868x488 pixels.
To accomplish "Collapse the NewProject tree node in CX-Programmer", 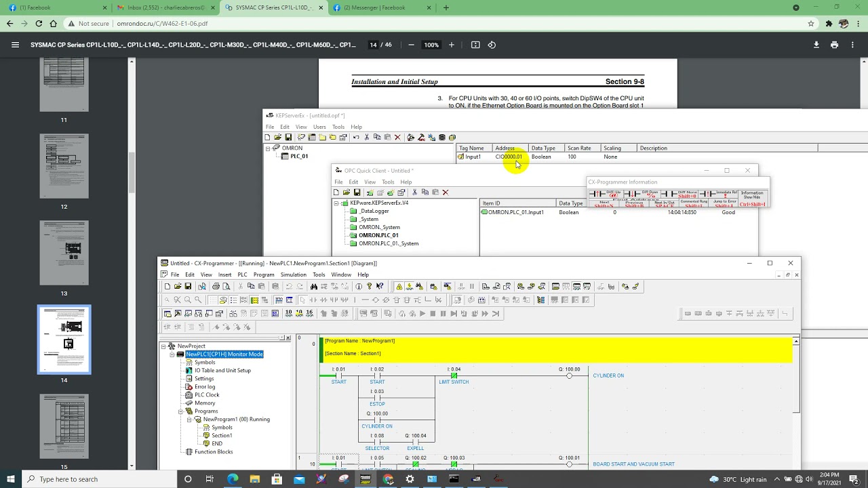I will click(163, 346).
